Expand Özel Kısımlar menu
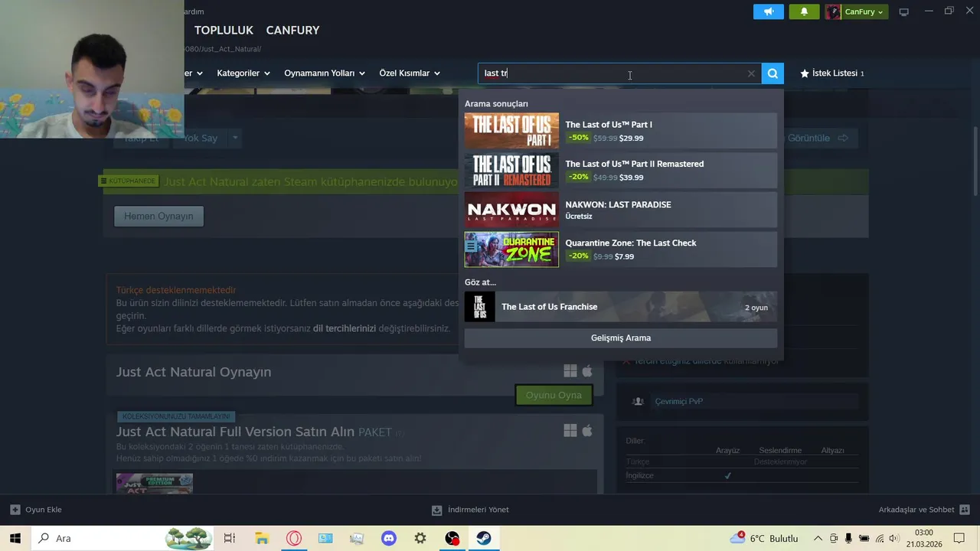 (410, 73)
